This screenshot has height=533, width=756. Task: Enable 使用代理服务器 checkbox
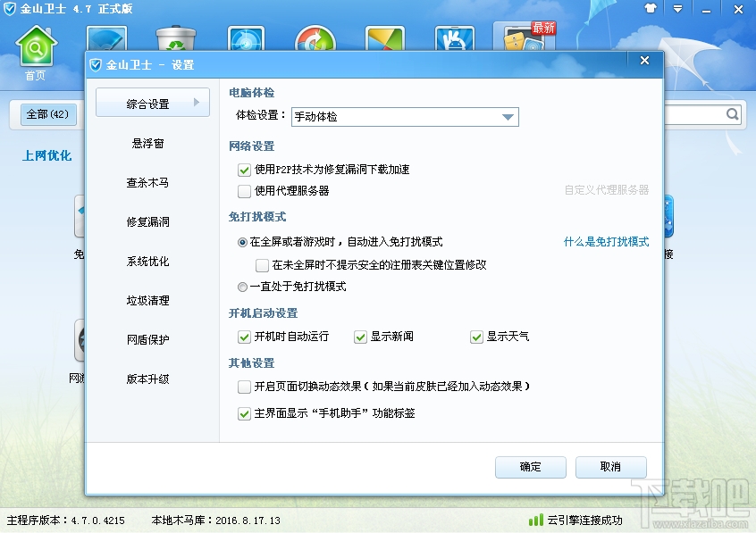click(x=244, y=191)
